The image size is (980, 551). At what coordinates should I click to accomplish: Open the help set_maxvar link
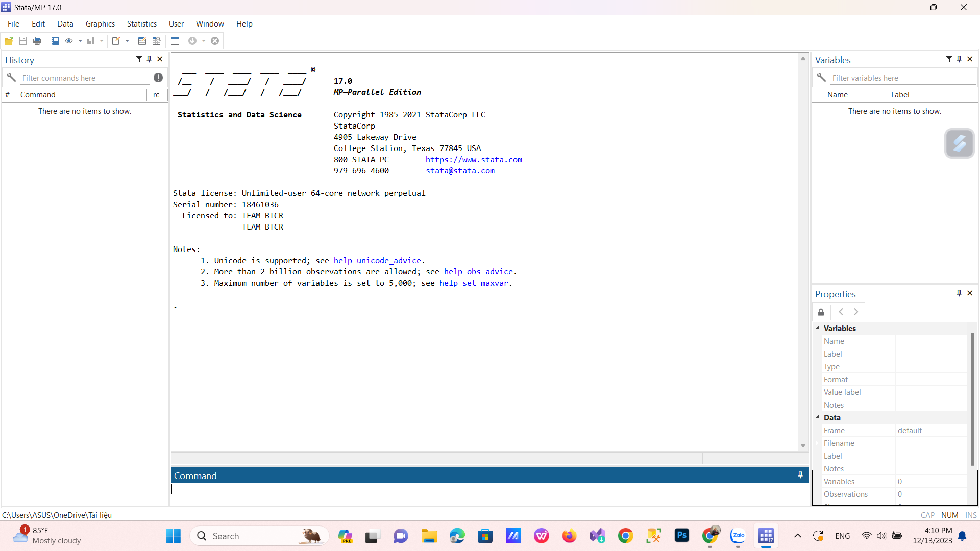point(474,283)
